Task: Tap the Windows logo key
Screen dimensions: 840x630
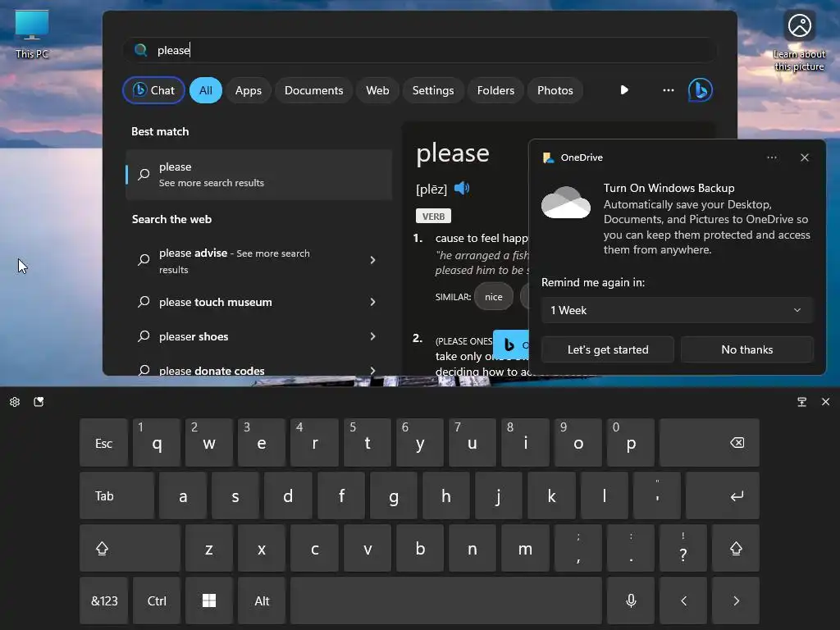Action: point(209,600)
